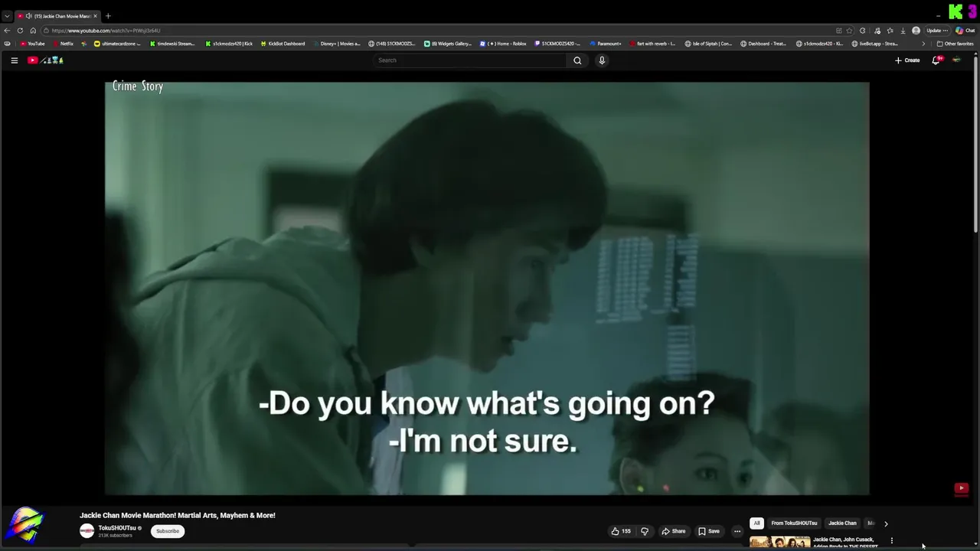Like the video with thumbs up
The height and width of the screenshot is (551, 980).
click(621, 531)
